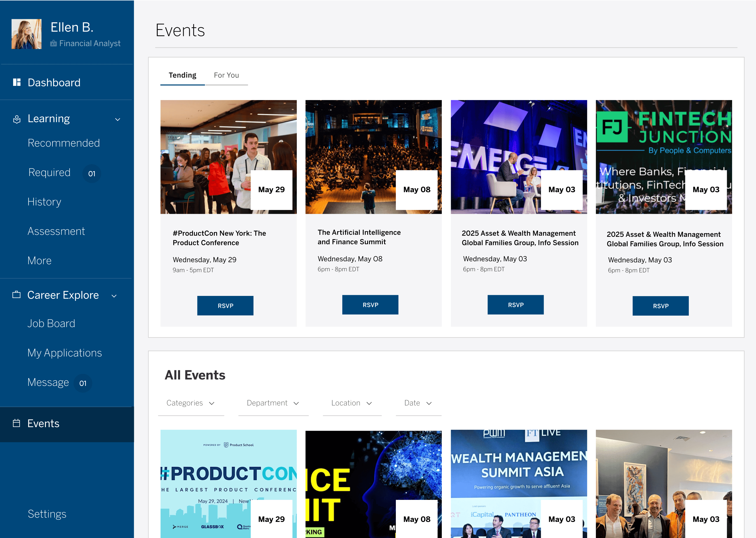Click the Learning sidebar icon
The image size is (756, 538).
(x=17, y=119)
